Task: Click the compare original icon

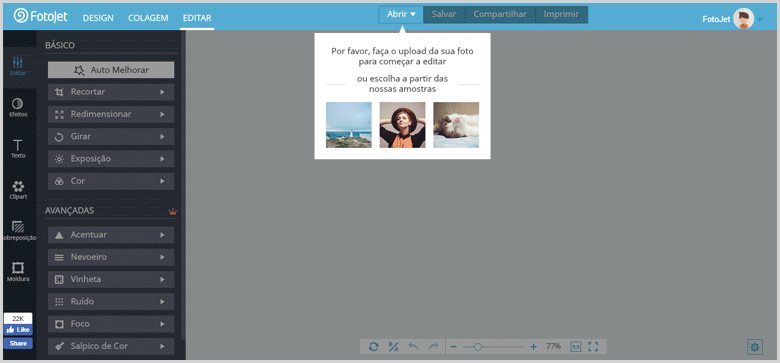Action: coord(393,347)
